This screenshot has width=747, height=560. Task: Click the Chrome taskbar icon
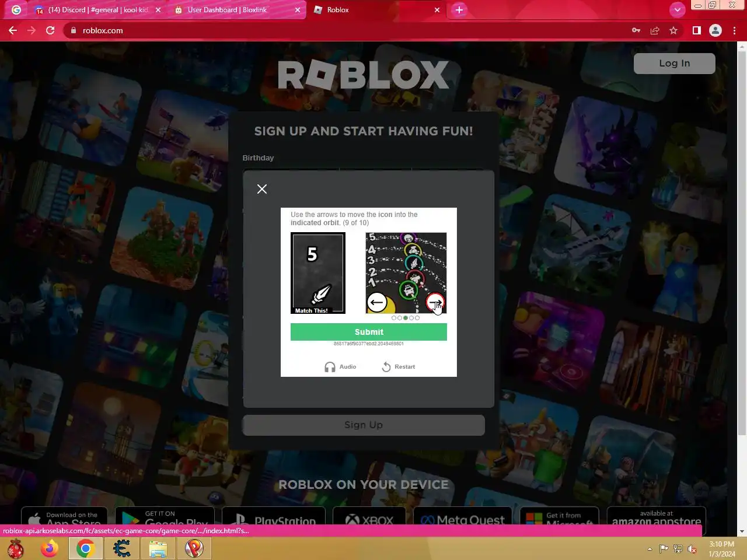pos(86,548)
